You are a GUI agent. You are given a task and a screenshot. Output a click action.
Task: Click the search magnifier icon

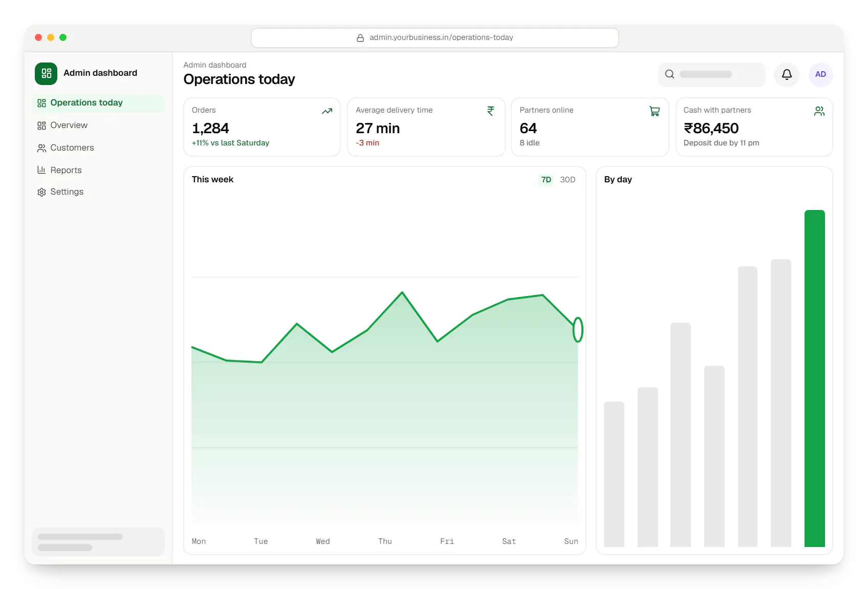click(669, 74)
